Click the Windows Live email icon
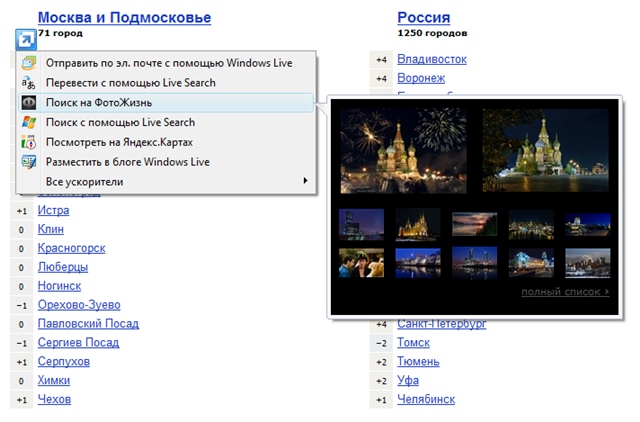The image size is (640, 422). point(29,63)
